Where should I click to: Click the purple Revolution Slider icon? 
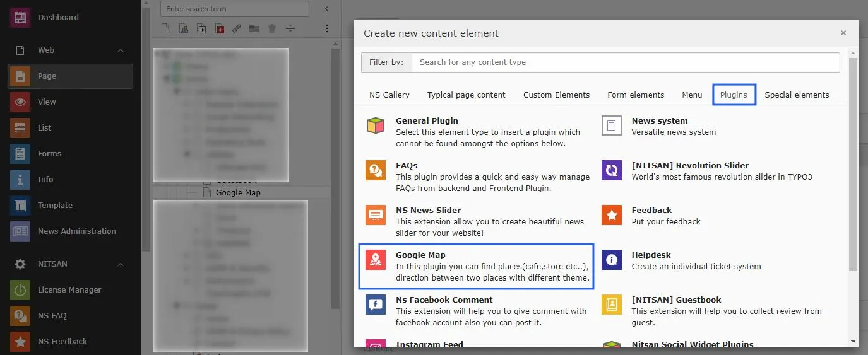[611, 170]
